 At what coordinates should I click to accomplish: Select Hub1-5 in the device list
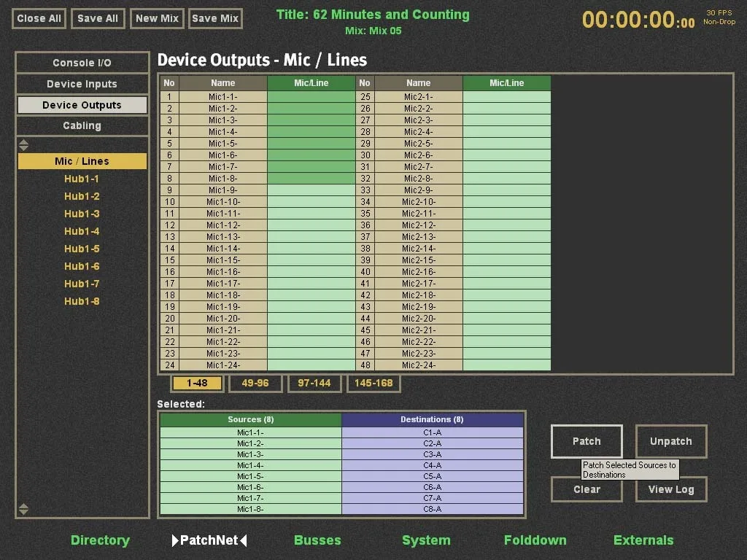(82, 249)
